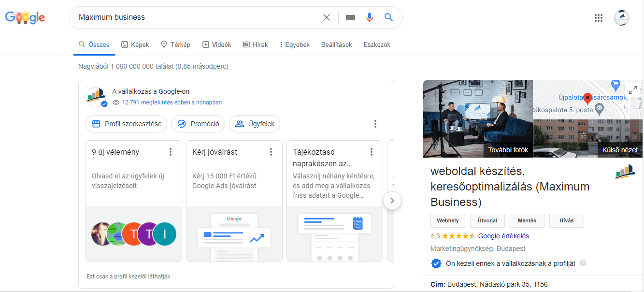Open options for Kérj jóváírást card
644x292 pixels.
(271, 152)
